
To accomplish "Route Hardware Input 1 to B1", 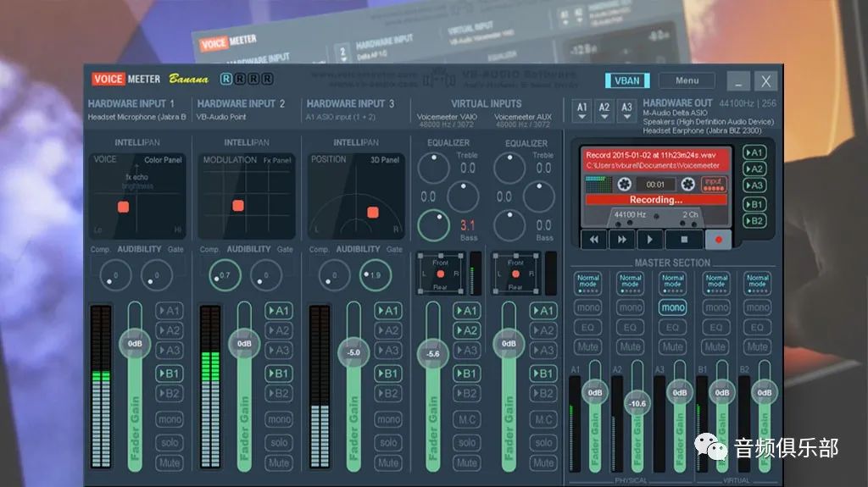I will 170,374.
